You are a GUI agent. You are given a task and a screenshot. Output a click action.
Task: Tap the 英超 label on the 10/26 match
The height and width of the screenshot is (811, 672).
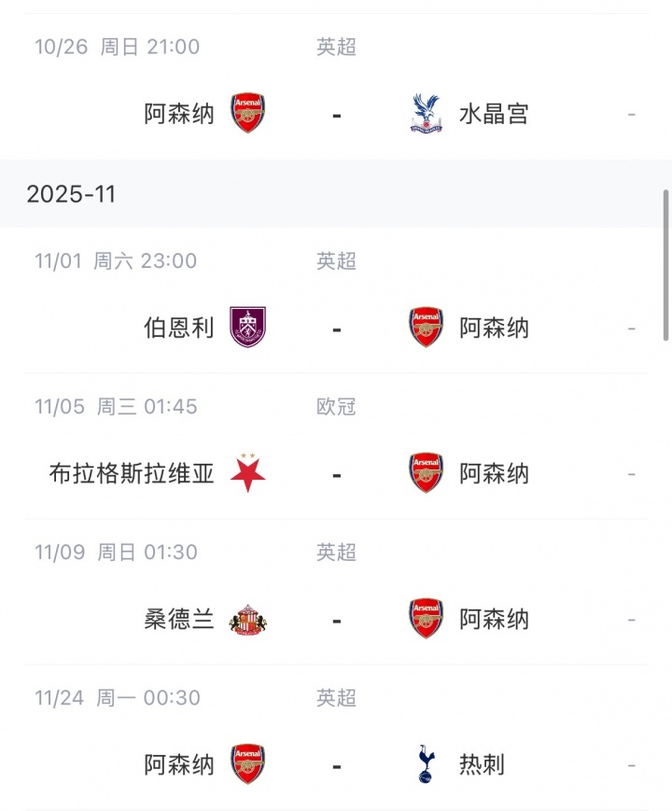(x=336, y=47)
